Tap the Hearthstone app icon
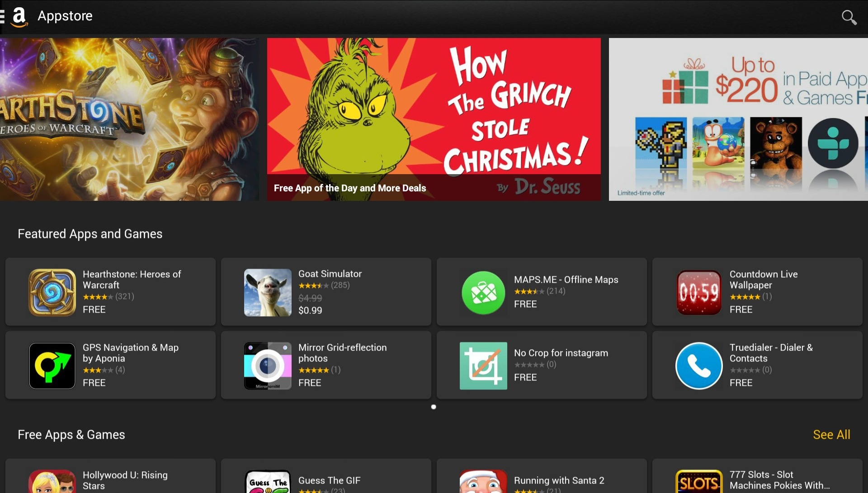 pos(52,292)
